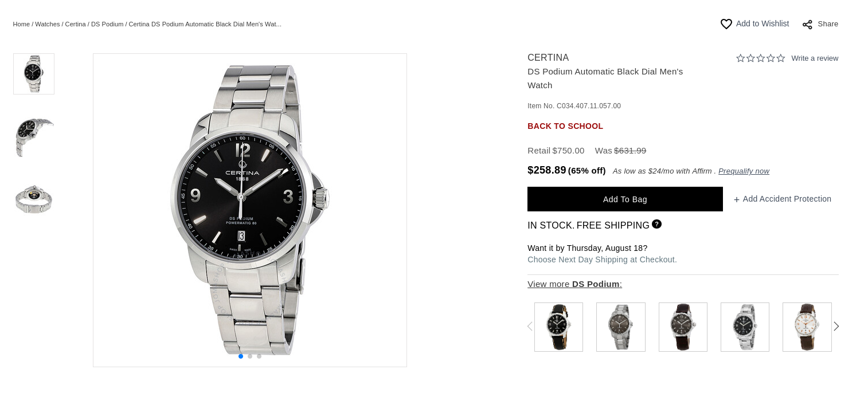The image size is (868, 405).
Task: Select the side-view watch thumbnail
Action: [x=34, y=136]
